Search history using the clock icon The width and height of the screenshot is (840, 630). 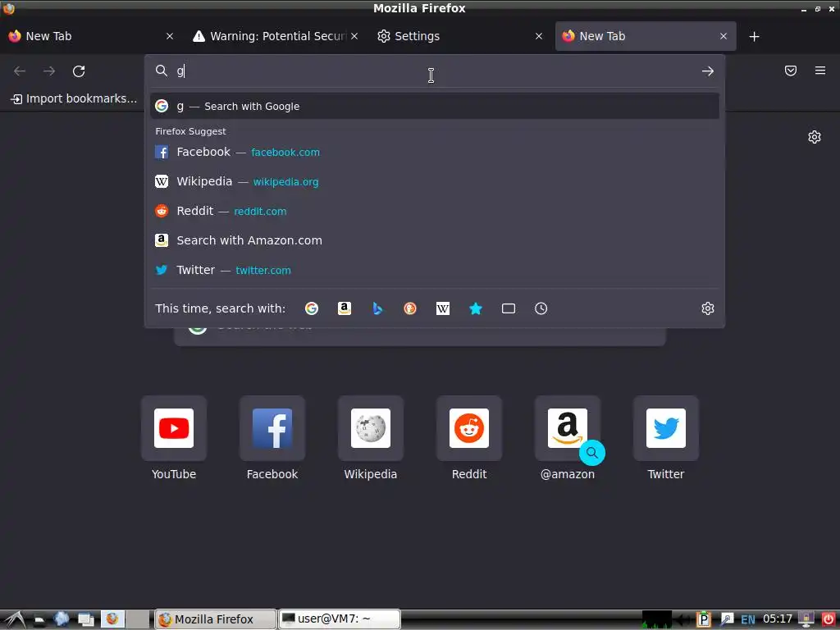coord(541,308)
